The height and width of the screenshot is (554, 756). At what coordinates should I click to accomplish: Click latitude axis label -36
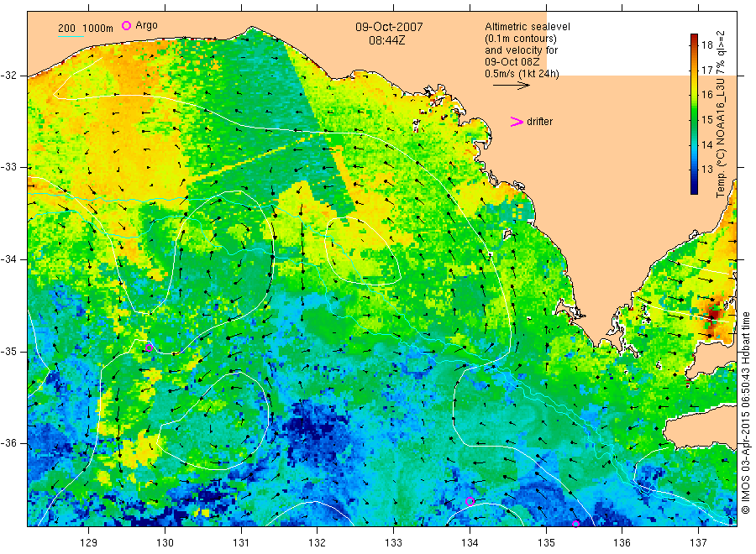point(8,443)
